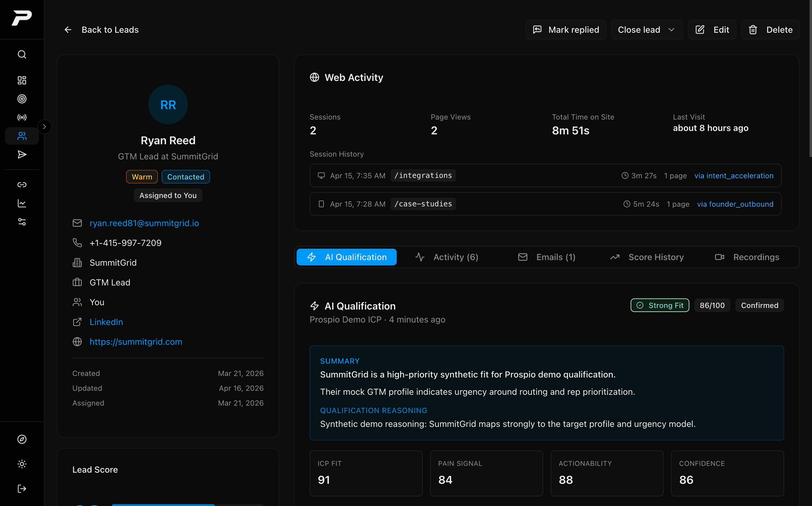
Task: Click the RR avatar circle
Action: 168,104
